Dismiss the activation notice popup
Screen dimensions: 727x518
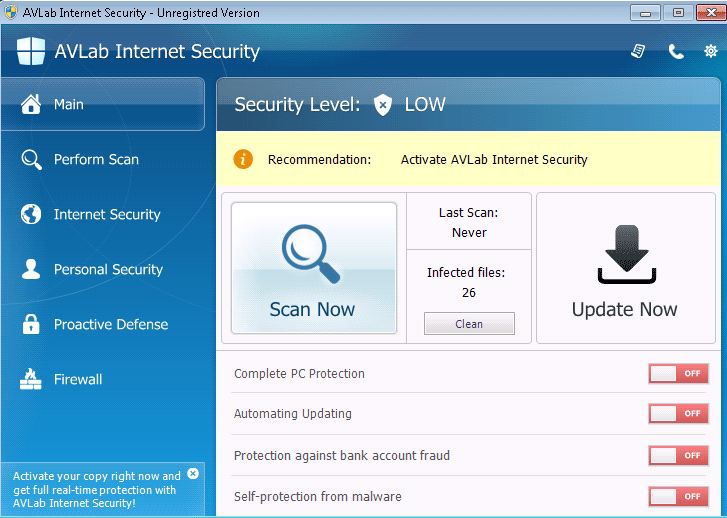[x=193, y=473]
